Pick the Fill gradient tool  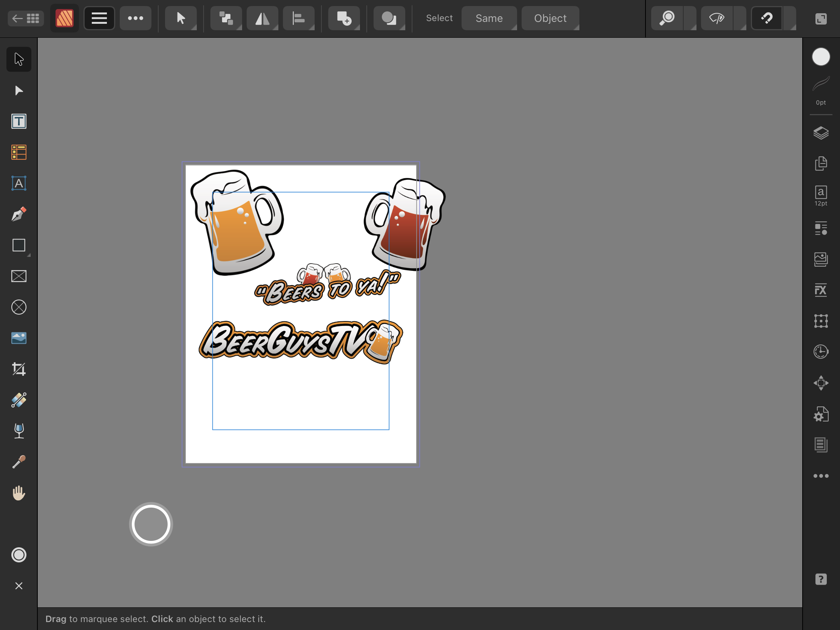(19, 400)
